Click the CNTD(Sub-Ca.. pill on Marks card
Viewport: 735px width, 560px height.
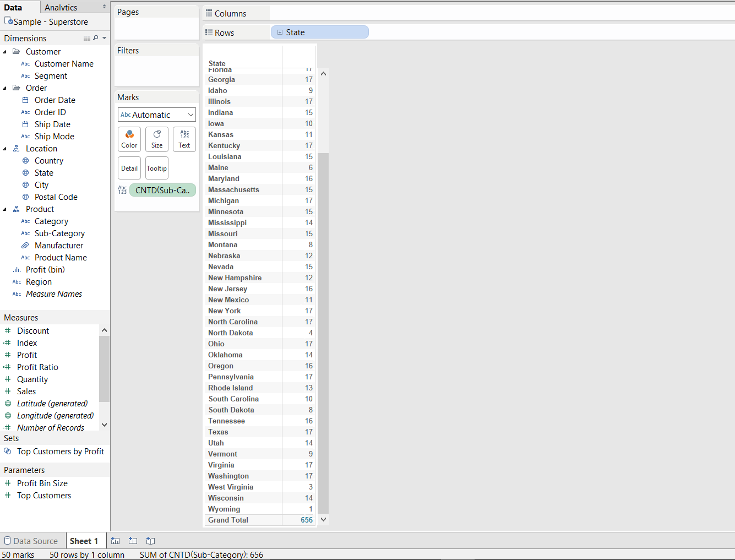[x=162, y=190]
